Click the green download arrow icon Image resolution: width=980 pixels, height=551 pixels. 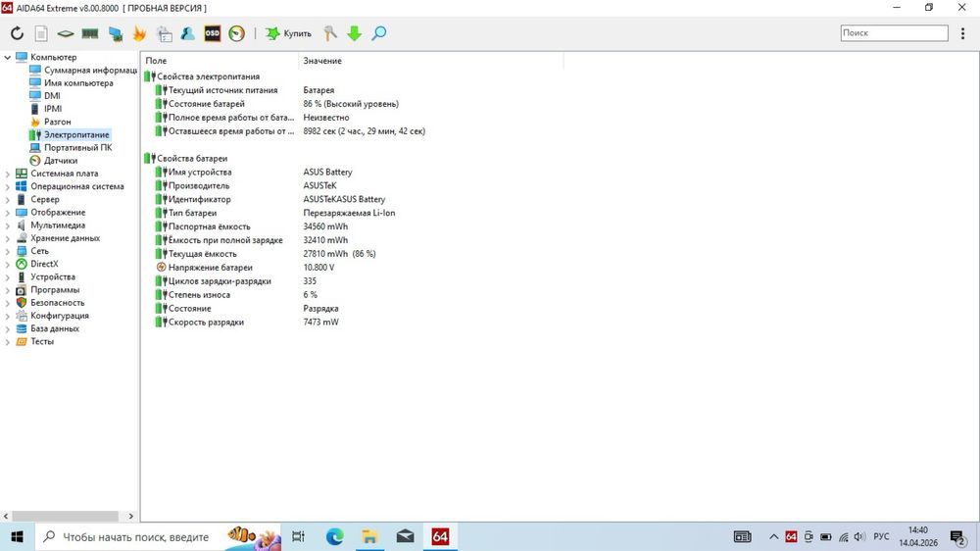coord(355,33)
